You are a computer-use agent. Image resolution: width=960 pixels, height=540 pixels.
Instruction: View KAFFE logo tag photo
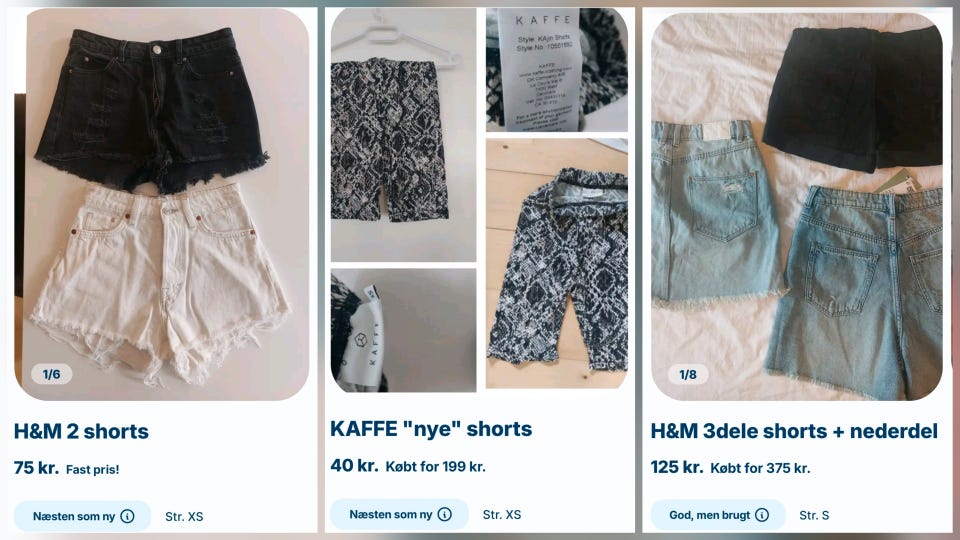[x=403, y=330]
